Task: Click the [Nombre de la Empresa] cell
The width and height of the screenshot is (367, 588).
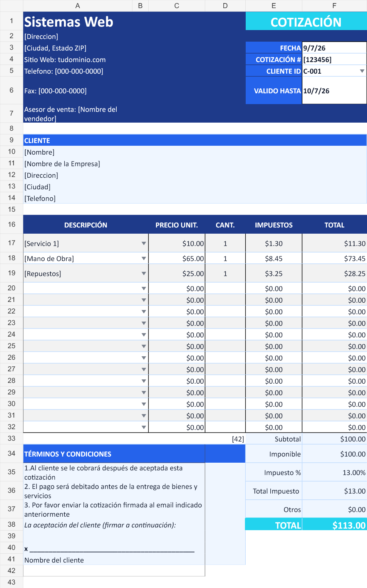Action: coord(195,163)
